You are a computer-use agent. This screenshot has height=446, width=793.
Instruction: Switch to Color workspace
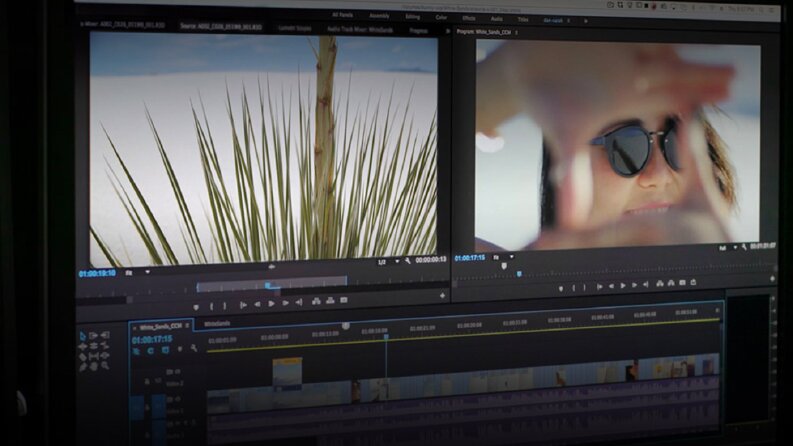click(x=441, y=17)
